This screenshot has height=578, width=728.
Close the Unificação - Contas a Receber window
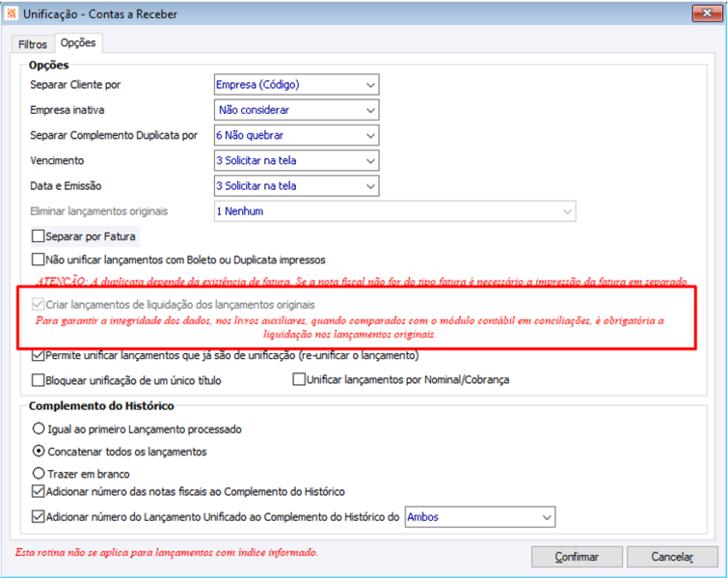tap(707, 13)
